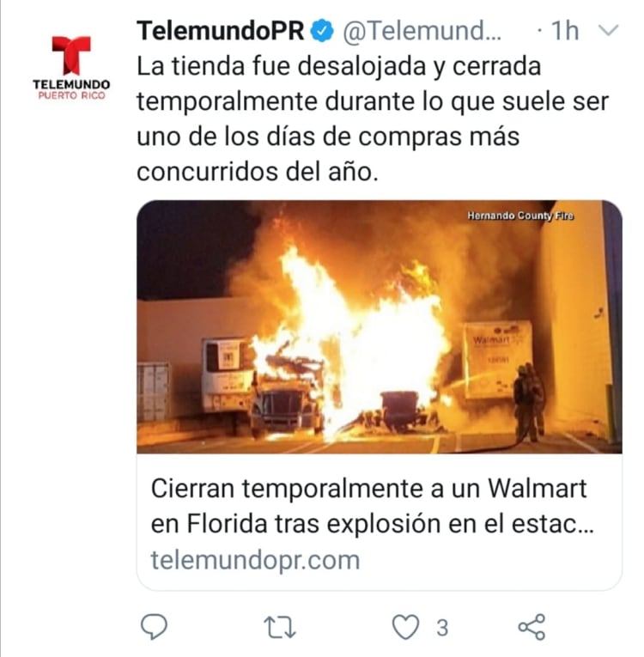Open the tweet text about tienda desalojada
This screenshot has width=644, height=657.
pos(373,119)
